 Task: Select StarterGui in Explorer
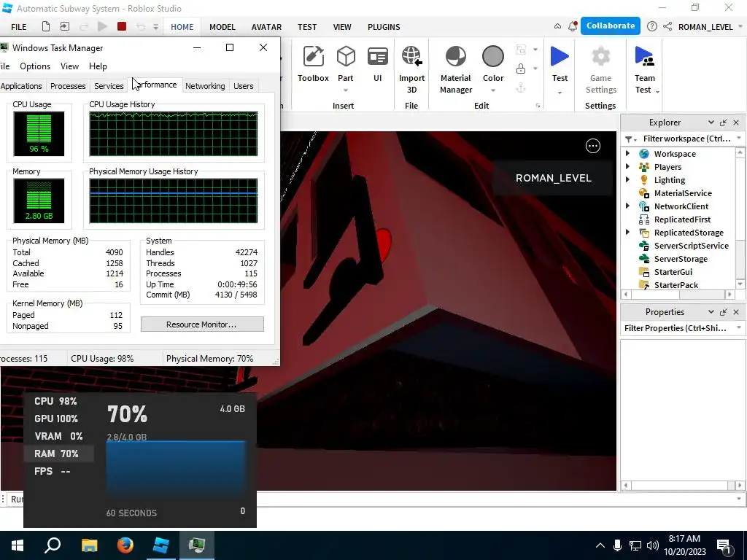click(x=673, y=272)
